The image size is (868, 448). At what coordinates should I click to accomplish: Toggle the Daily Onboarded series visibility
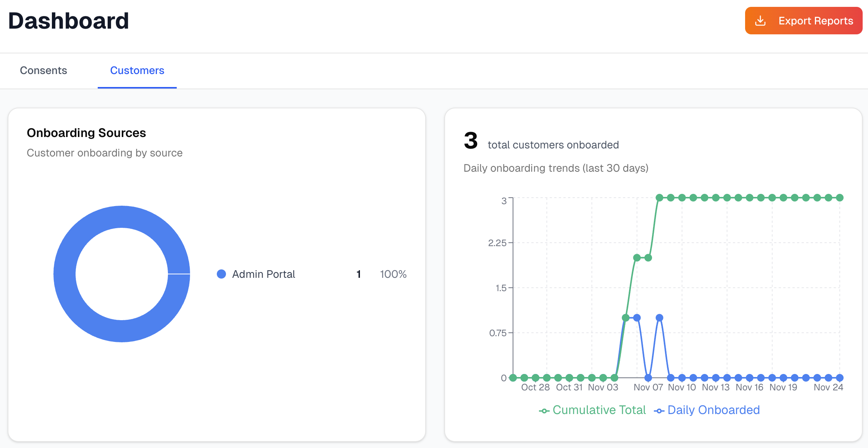click(x=714, y=410)
